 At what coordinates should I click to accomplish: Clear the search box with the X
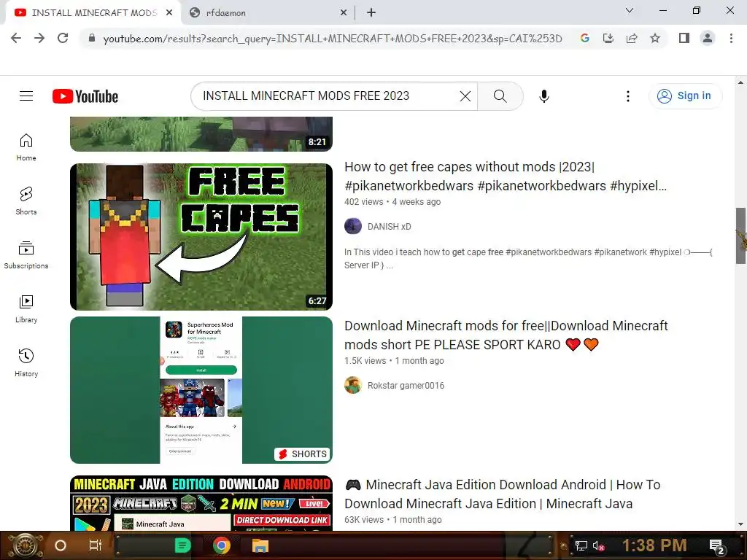[465, 96]
